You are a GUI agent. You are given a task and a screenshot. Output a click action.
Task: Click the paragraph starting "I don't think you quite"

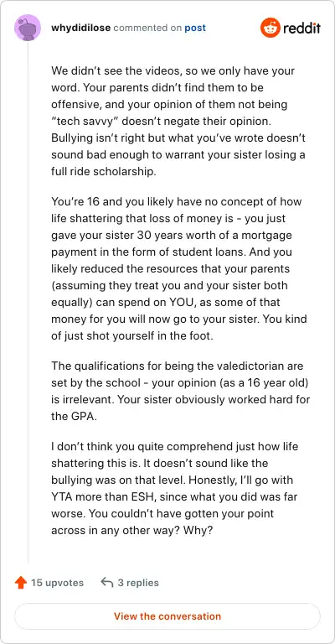coord(175,488)
